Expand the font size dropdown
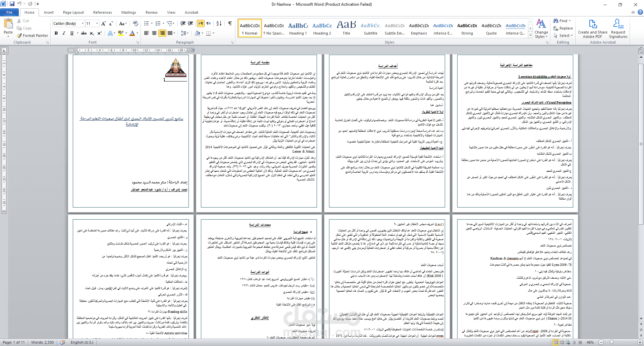The height and width of the screenshot is (346, 644). click(x=97, y=23)
